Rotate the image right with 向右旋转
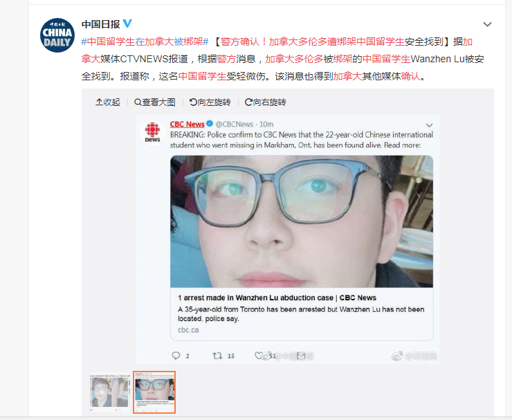Screen dimensions: 512x420 tap(265, 102)
